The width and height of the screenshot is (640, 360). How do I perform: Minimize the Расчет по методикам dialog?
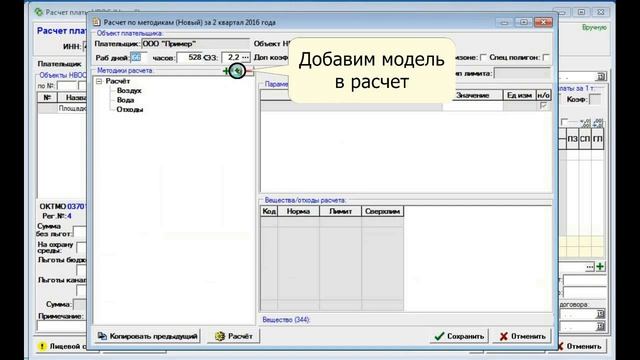504,22
